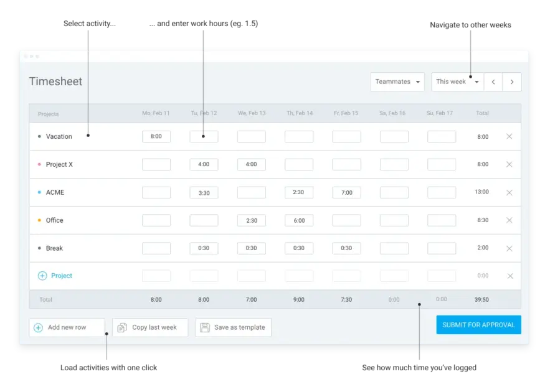This screenshot has height=392, width=545.
Task: Click the plus icon in Add new row
Action: pos(38,327)
